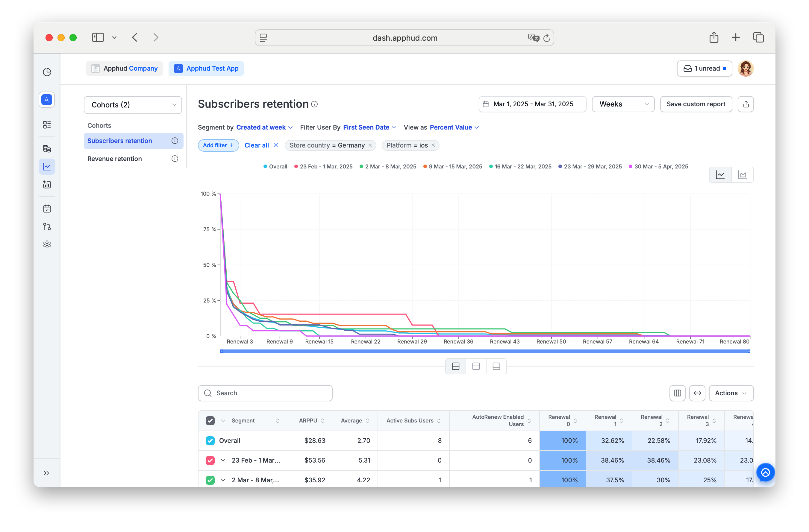This screenshot has height=532, width=809.
Task: Open the Actions dropdown
Action: pos(731,393)
